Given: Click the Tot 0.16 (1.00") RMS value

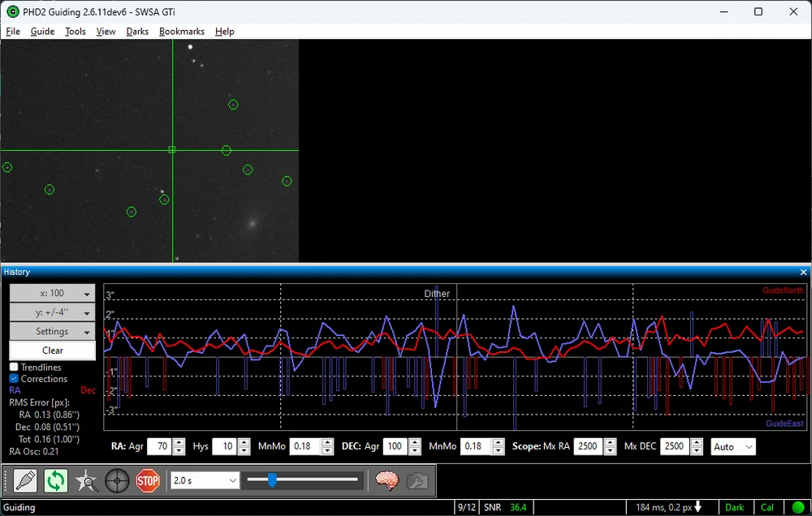Looking at the screenshot, I should point(49,439).
